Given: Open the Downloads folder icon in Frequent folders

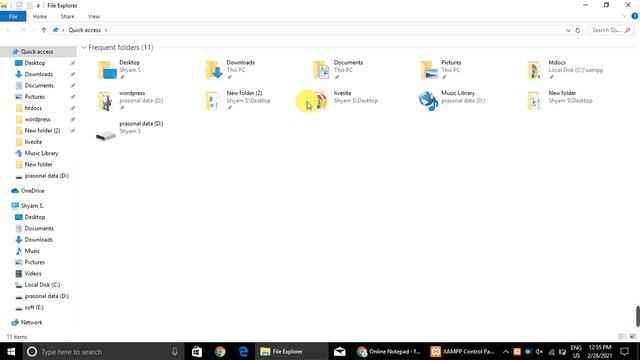Looking at the screenshot, I should coord(214,70).
